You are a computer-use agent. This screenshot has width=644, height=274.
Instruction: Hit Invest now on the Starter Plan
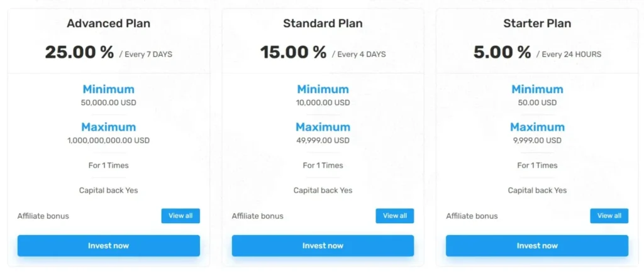536,246
